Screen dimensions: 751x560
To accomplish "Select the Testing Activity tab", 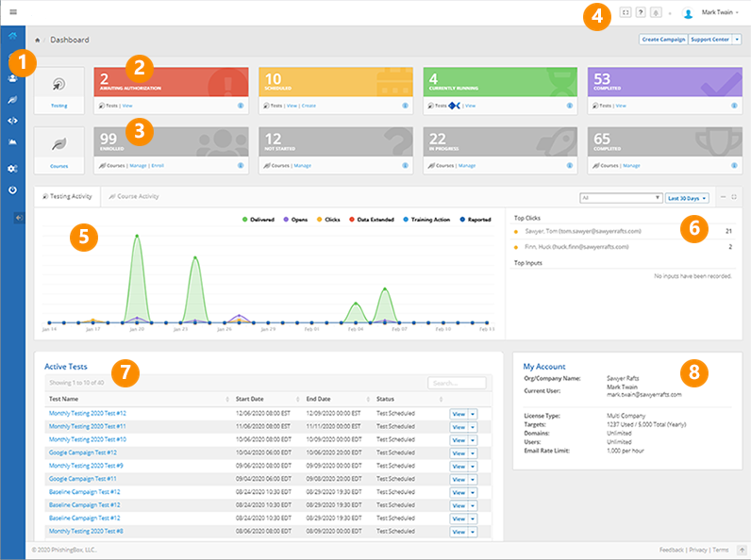I will point(68,197).
